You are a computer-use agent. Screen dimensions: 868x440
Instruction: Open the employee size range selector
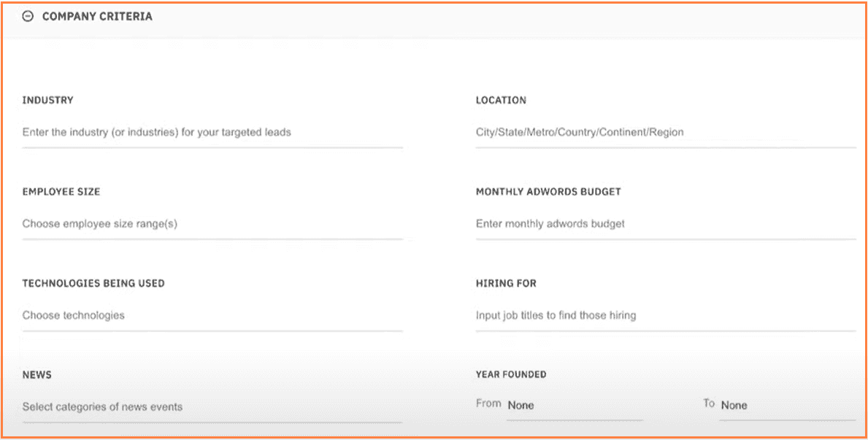(212, 224)
